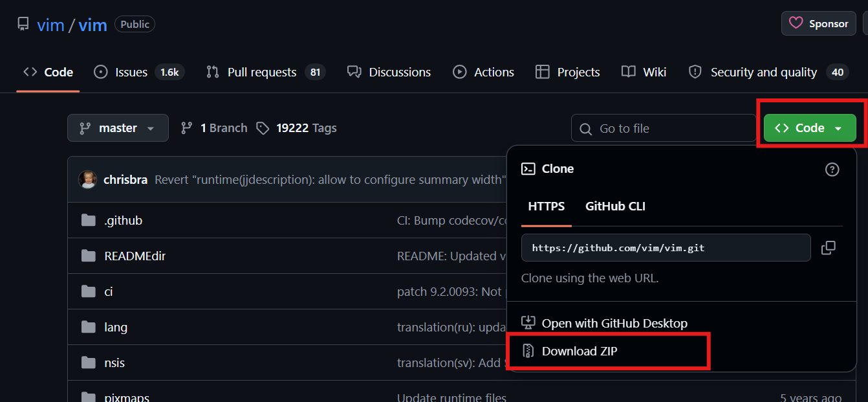Open commit message 'README: Updated' for READMEdir
868x402 pixels.
click(451, 256)
